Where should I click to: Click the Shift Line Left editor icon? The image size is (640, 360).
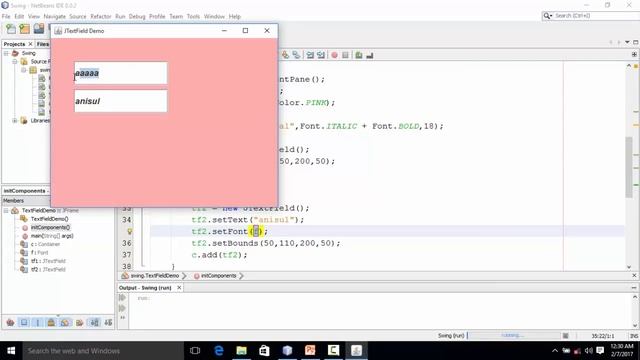click(311, 55)
